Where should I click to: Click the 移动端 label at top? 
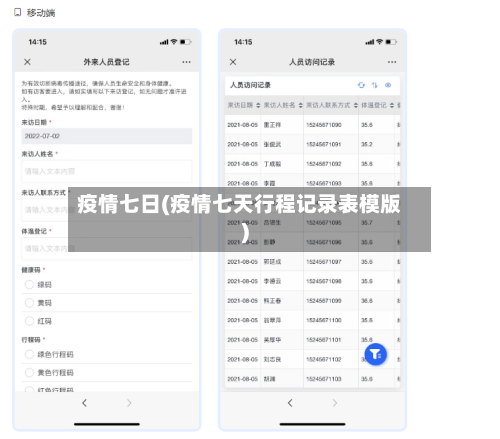point(41,13)
